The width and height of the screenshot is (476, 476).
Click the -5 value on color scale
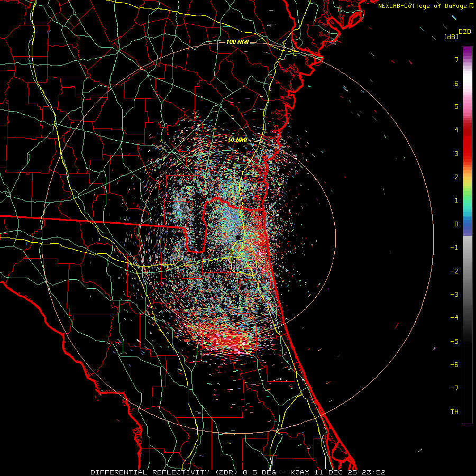pos(454,342)
